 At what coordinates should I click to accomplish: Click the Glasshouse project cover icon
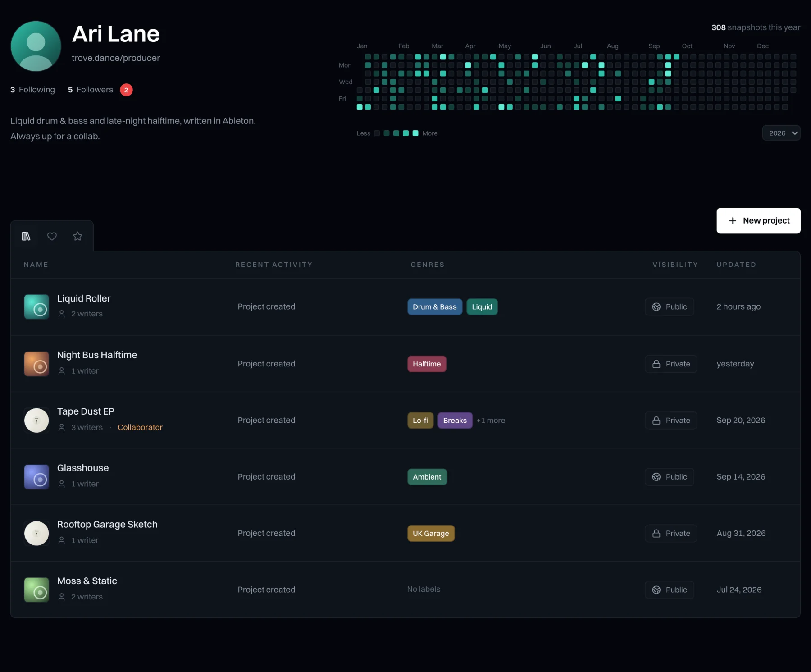pyautogui.click(x=36, y=477)
